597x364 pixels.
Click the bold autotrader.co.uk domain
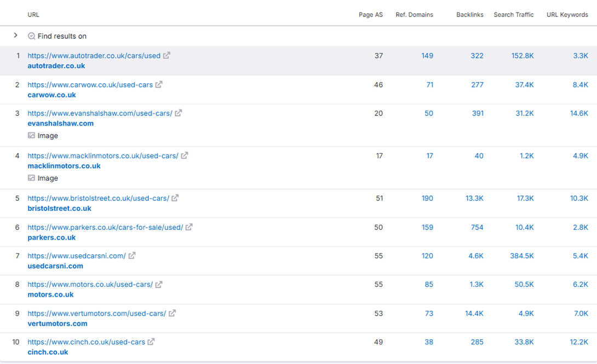coord(56,66)
